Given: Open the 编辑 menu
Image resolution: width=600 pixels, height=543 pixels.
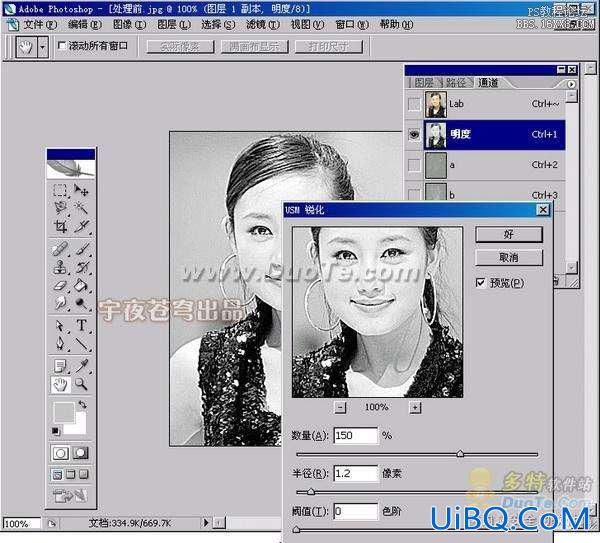Looking at the screenshot, I should click(x=85, y=25).
